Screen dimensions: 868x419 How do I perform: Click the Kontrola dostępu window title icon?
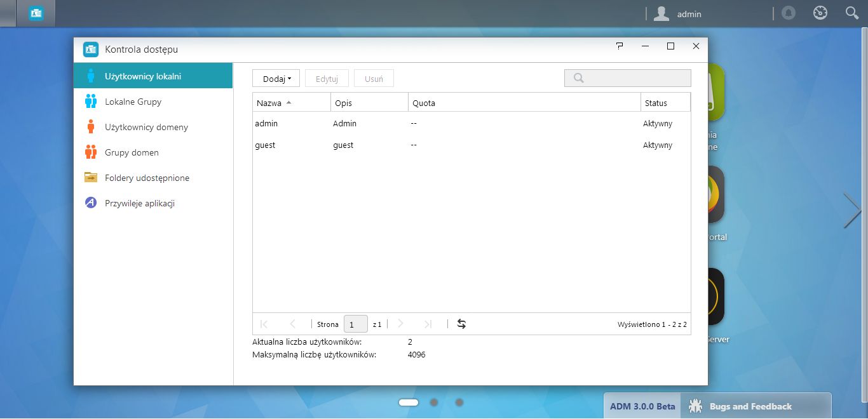pyautogui.click(x=91, y=49)
